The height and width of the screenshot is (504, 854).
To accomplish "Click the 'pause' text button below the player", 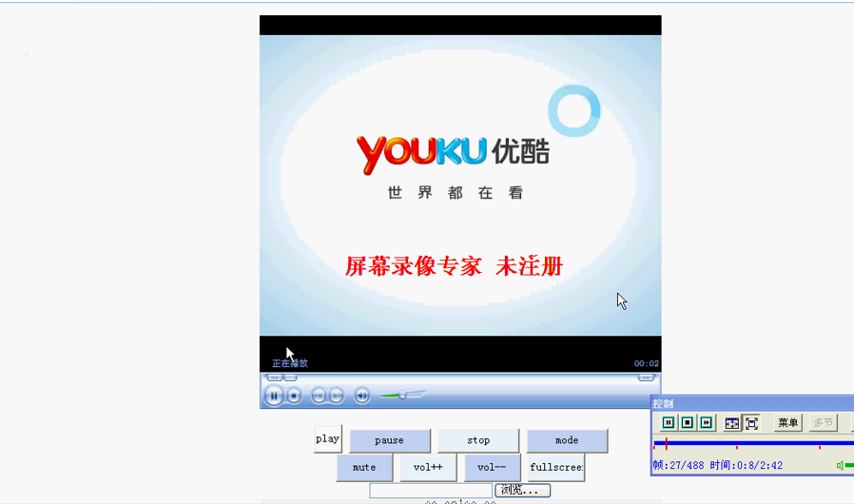I will click(389, 440).
